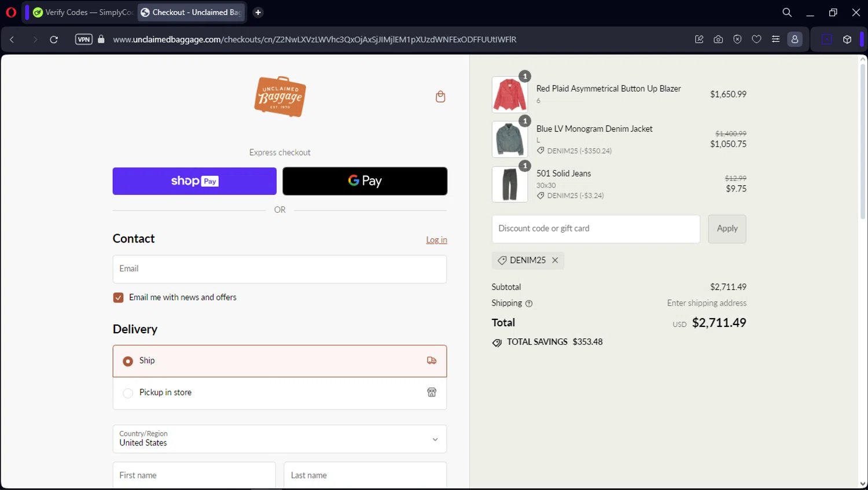Click the Apply discount button
This screenshot has height=490, width=868.
tap(727, 229)
